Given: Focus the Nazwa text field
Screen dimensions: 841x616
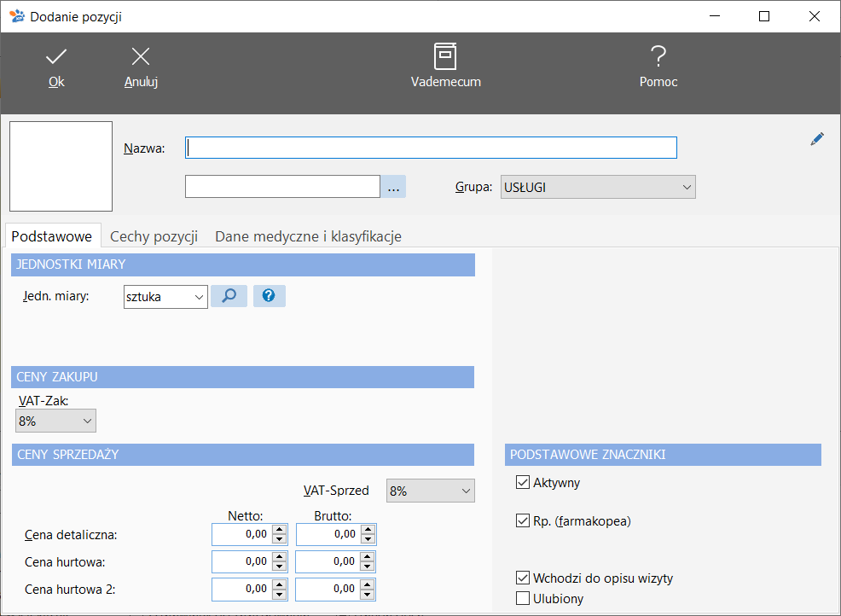Looking at the screenshot, I should pos(432,148).
